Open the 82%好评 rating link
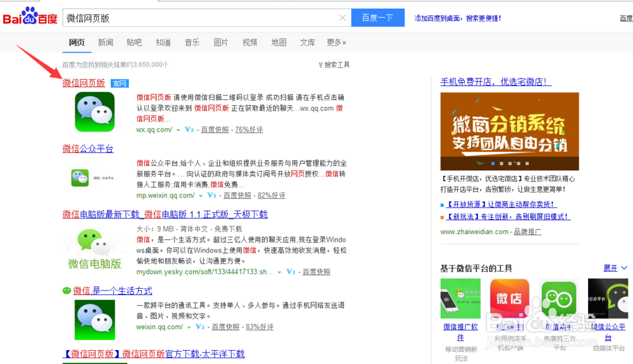Image resolution: width=633 pixels, height=364 pixels. point(272,196)
